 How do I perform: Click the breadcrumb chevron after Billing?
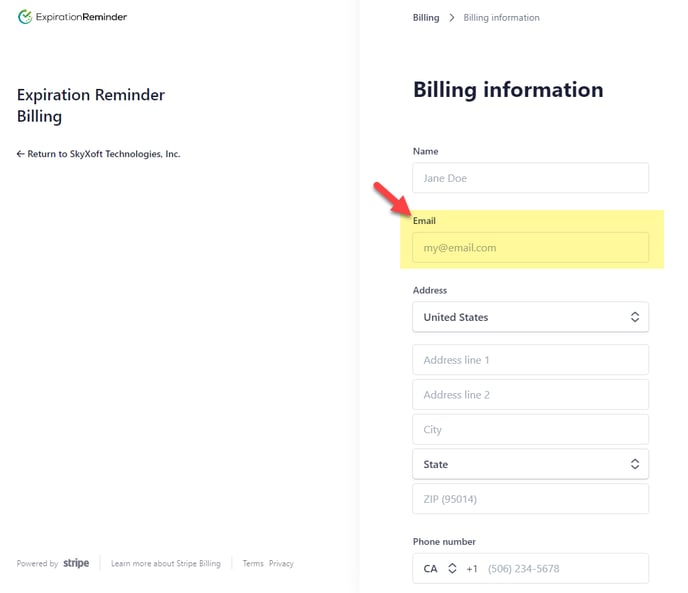click(x=452, y=18)
